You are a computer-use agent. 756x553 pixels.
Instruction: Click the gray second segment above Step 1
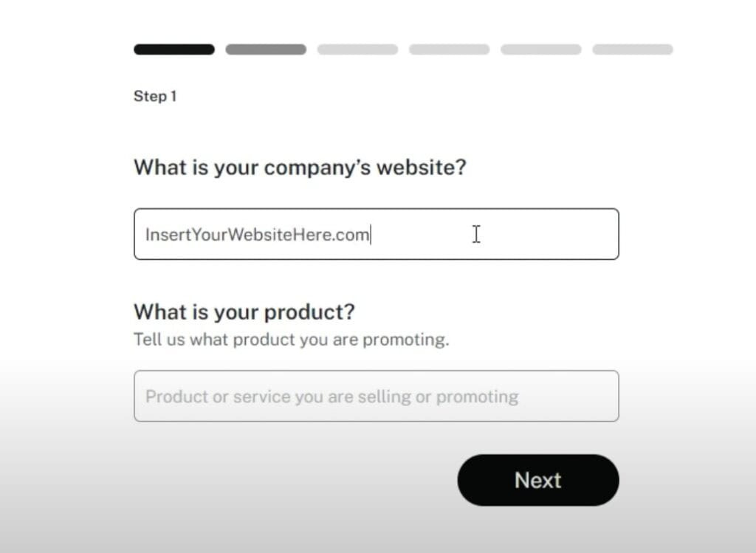pyautogui.click(x=265, y=49)
